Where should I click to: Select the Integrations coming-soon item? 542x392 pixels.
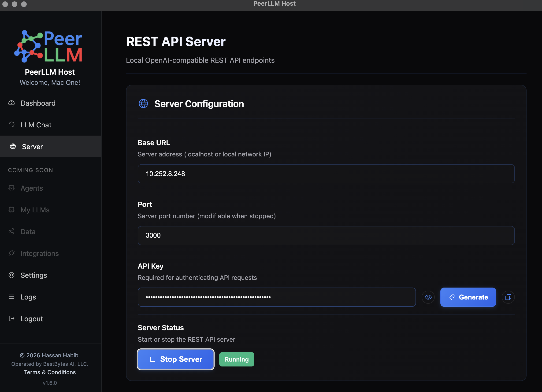point(51,253)
